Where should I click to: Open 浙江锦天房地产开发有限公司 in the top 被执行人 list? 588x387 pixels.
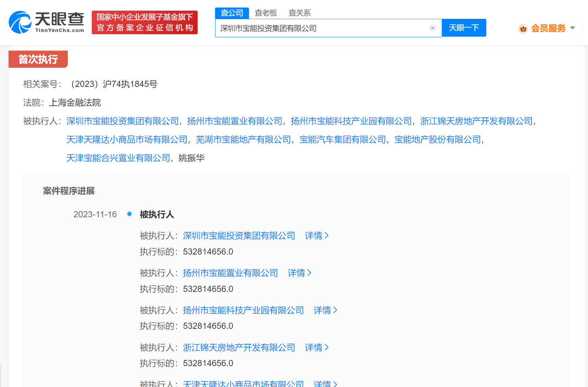pos(476,121)
